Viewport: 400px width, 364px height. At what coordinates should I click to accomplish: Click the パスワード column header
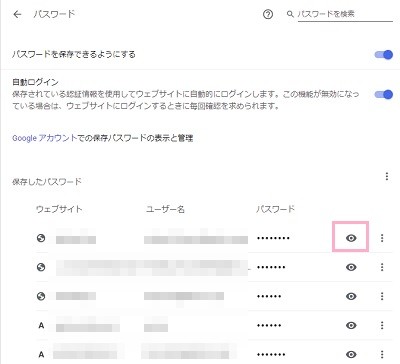pyautogui.click(x=275, y=209)
